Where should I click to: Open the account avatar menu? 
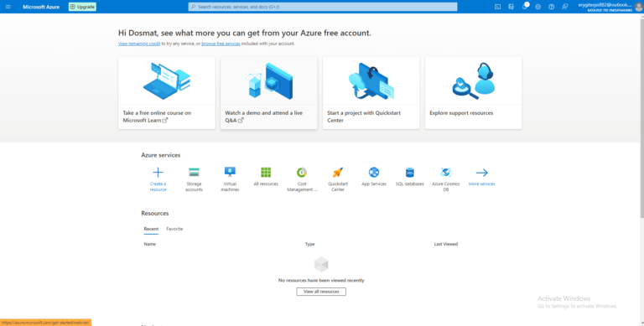click(638, 7)
